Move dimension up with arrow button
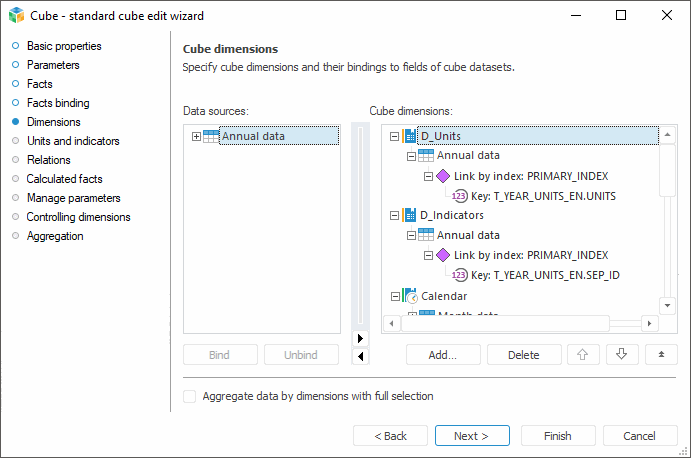 (x=581, y=354)
